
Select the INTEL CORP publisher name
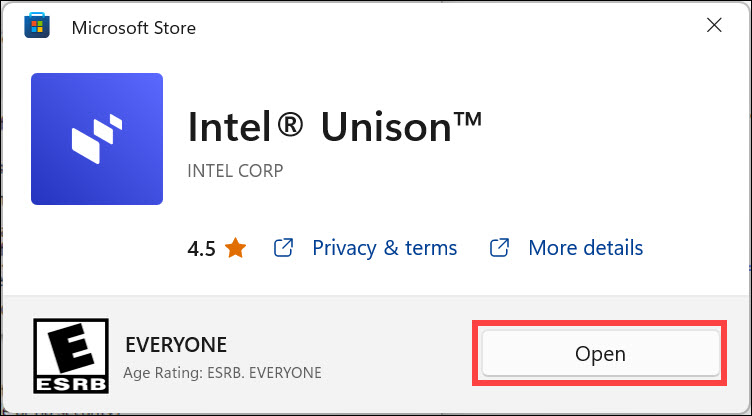(x=235, y=171)
